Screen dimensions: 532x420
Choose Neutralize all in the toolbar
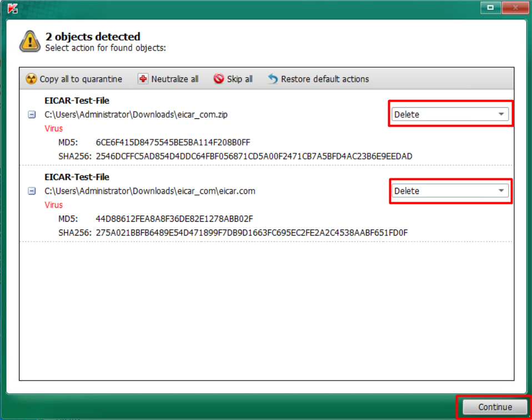(168, 79)
